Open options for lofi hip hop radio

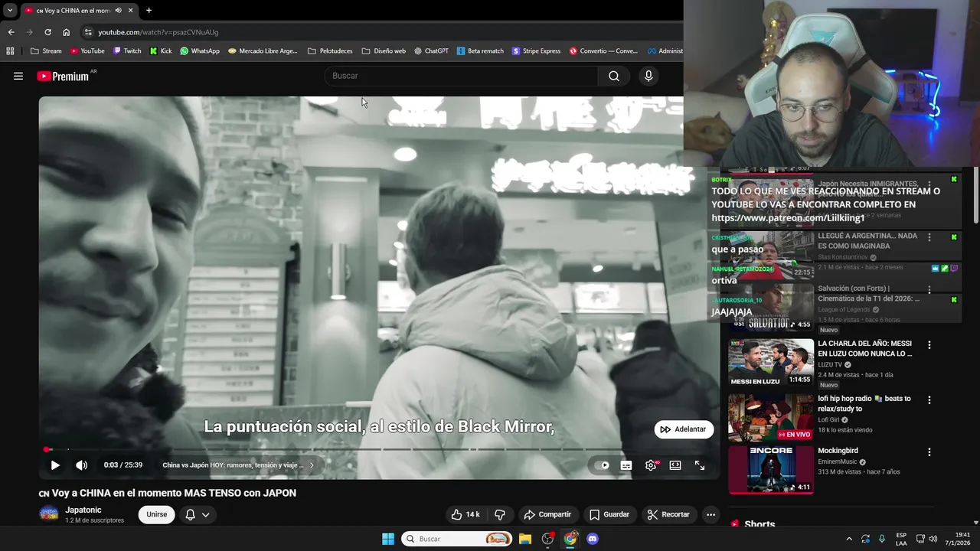929,400
